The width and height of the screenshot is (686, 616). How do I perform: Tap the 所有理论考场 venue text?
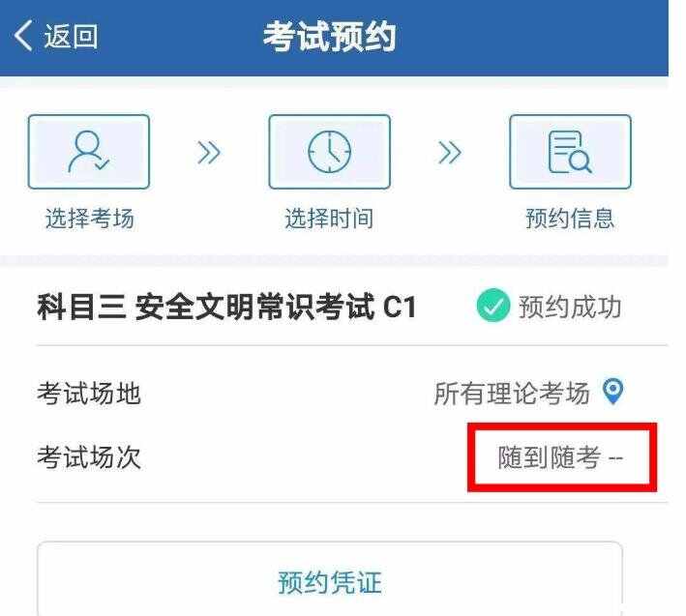(x=512, y=393)
